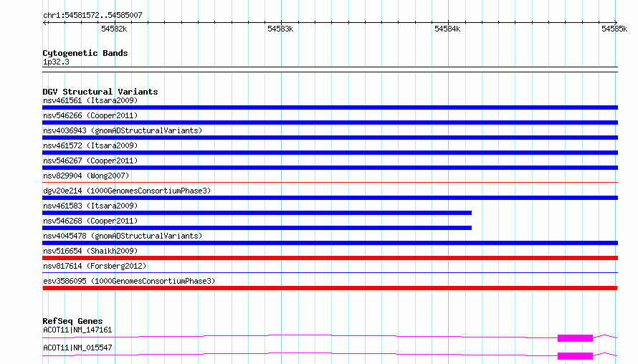Select the blue bar under nsv4045478
This screenshot has width=638, height=364.
330,243
